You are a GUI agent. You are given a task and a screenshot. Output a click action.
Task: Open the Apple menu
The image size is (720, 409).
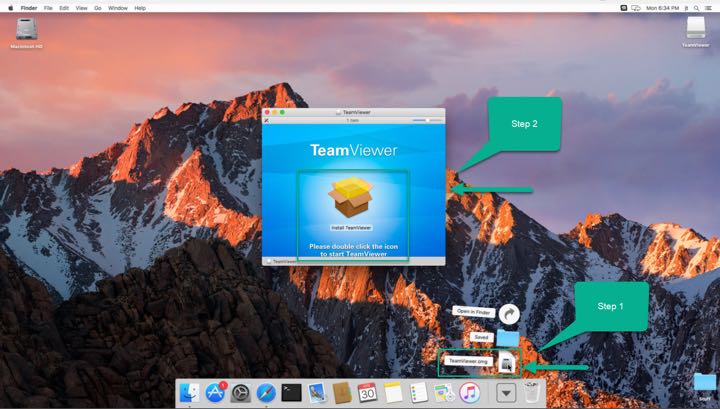[10, 8]
